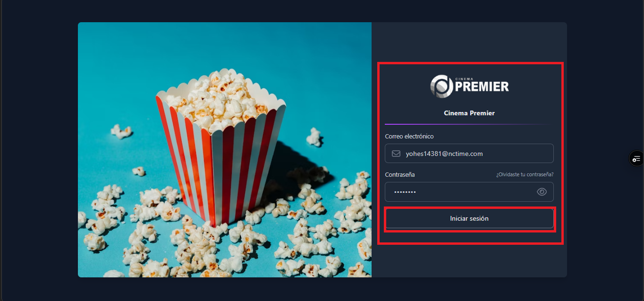Click the circular emblem in the Premier logo
Image resolution: width=644 pixels, height=301 pixels.
[441, 86]
